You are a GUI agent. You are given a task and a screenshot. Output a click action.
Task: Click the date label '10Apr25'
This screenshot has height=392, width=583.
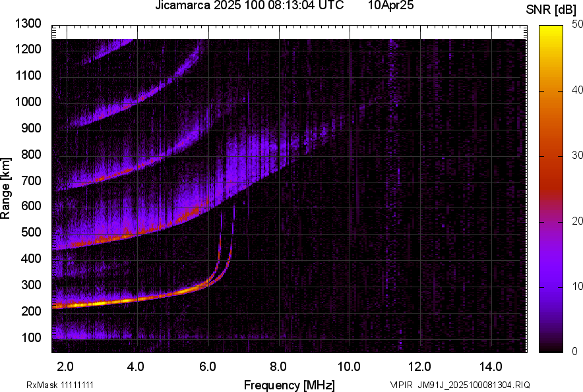[391, 5]
